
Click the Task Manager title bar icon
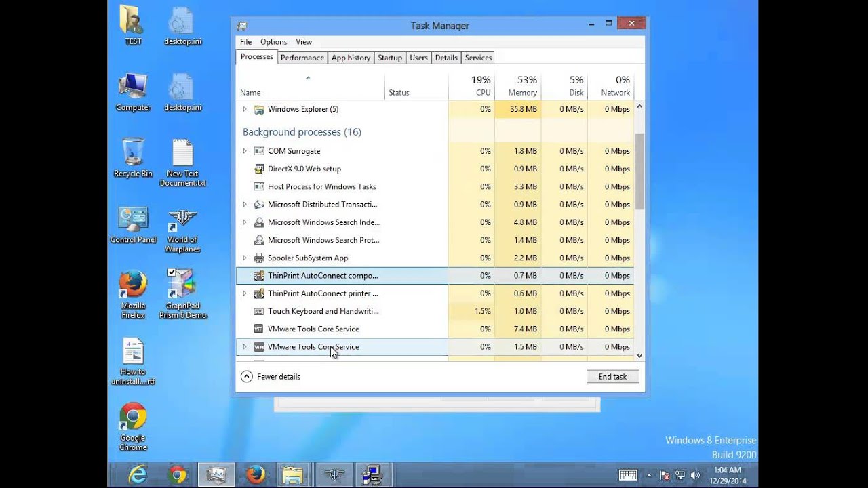point(242,26)
